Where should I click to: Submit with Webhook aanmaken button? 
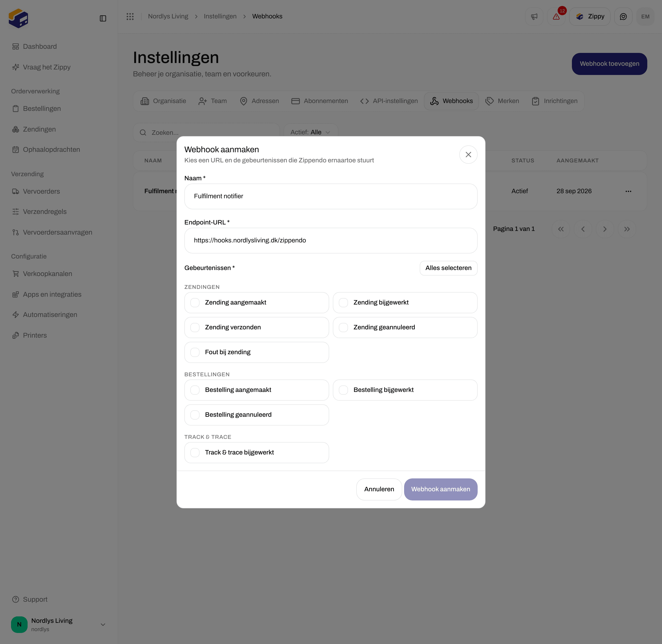[441, 489]
